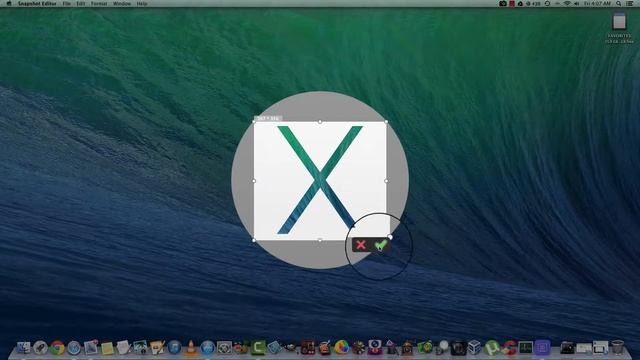Open the Wi-Fi status menu
The width and height of the screenshot is (640, 360).
567,3
